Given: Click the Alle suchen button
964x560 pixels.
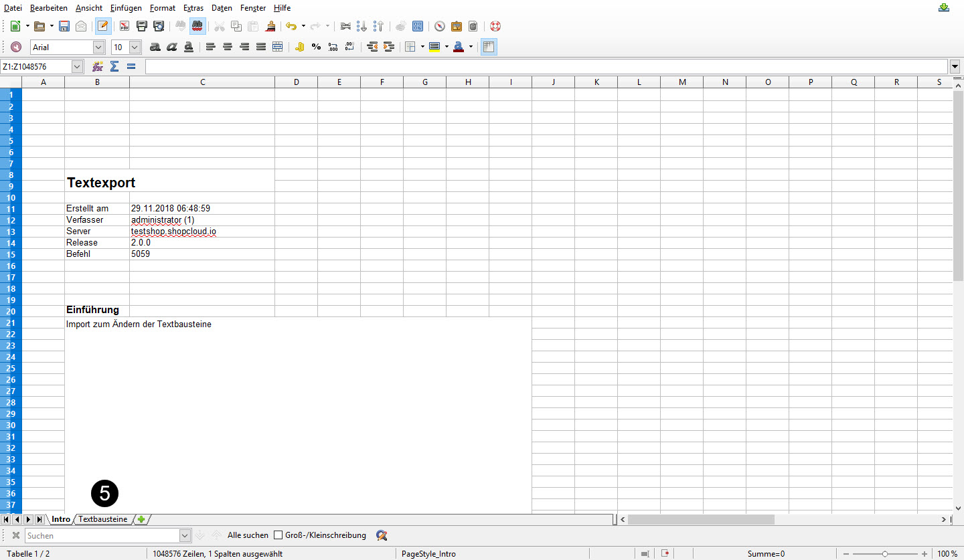Looking at the screenshot, I should (248, 535).
